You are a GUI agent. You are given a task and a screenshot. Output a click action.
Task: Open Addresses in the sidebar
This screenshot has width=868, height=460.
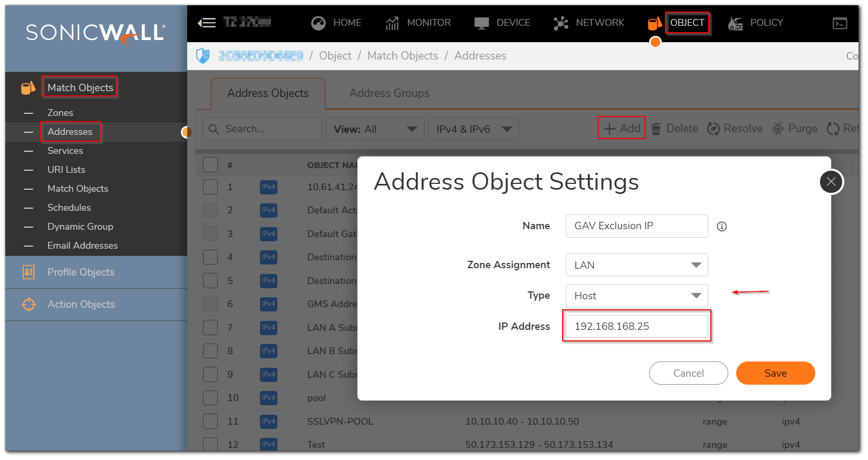pyautogui.click(x=70, y=132)
